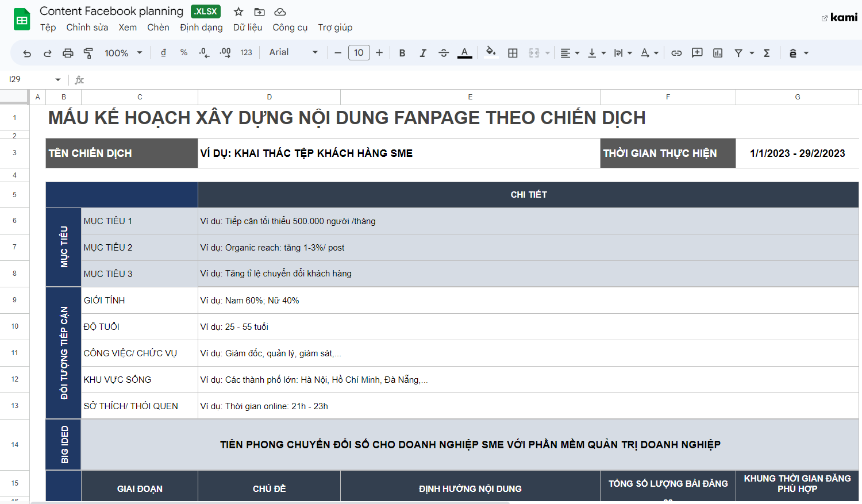The height and width of the screenshot is (504, 862).
Task: Format as percent
Action: tap(184, 53)
